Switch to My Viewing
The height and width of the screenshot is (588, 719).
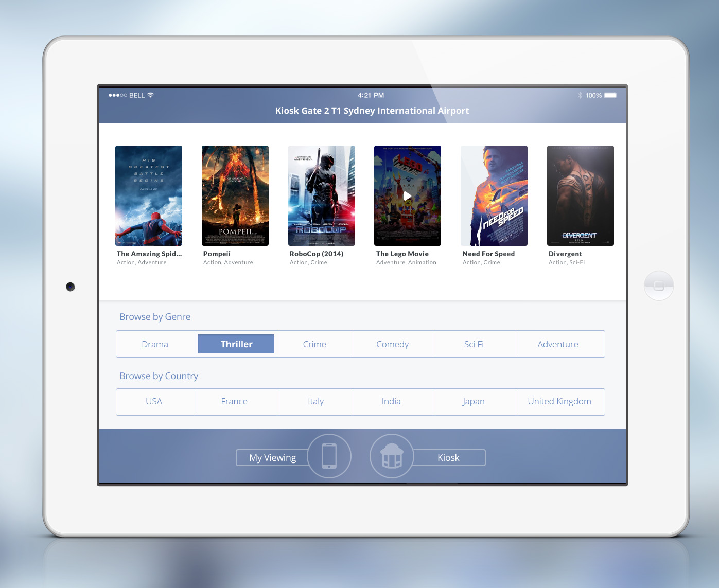(x=272, y=457)
